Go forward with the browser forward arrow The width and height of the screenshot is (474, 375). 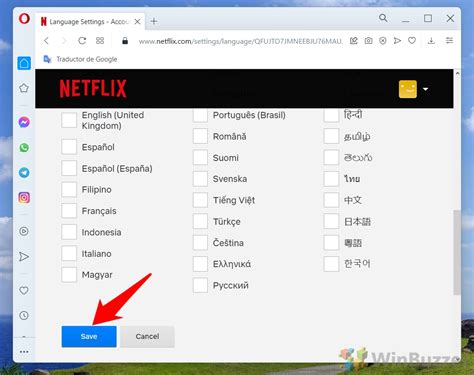pyautogui.click(x=64, y=41)
